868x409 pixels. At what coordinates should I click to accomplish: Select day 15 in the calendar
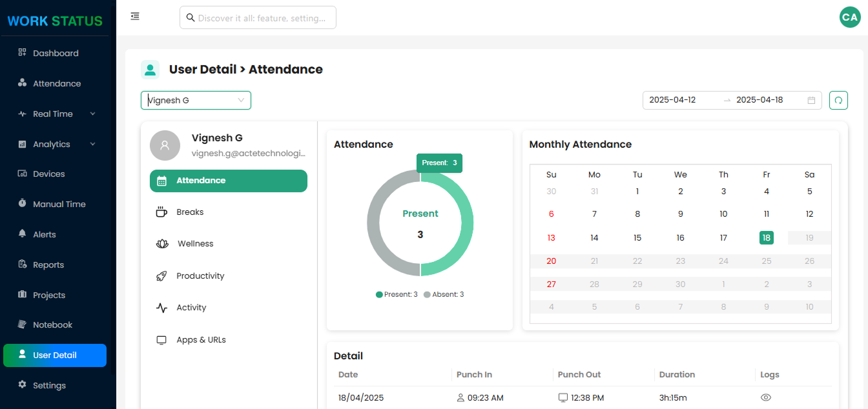tap(637, 237)
